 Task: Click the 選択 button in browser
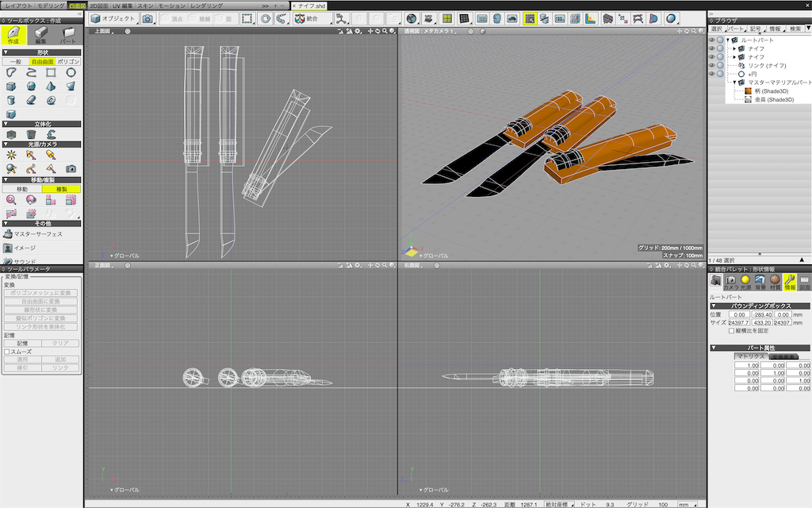(x=716, y=29)
